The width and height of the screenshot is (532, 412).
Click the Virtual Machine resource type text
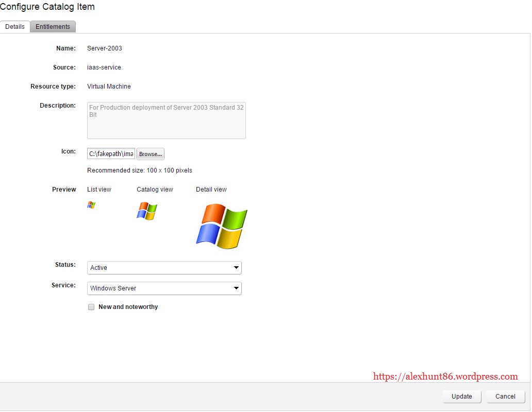point(109,87)
